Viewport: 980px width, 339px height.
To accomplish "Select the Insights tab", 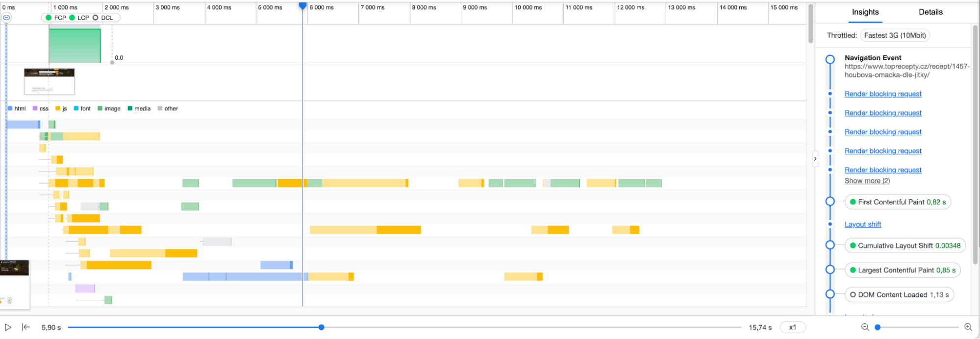I will (865, 12).
